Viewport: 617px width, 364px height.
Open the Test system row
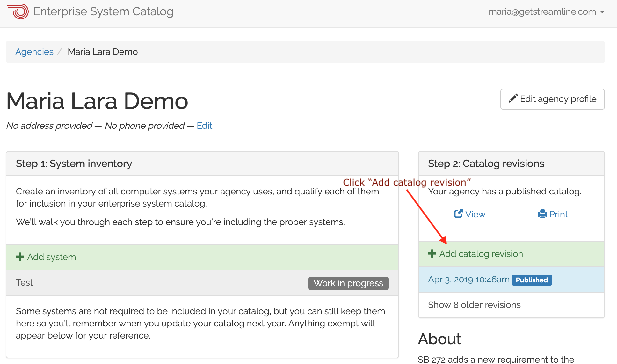pos(202,283)
